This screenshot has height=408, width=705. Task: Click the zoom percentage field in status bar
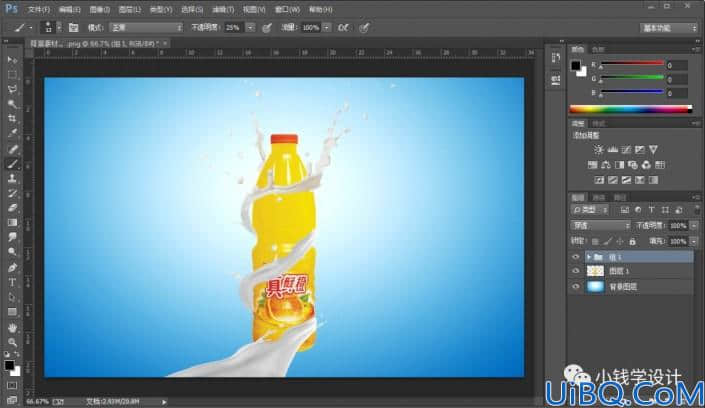click(37, 401)
